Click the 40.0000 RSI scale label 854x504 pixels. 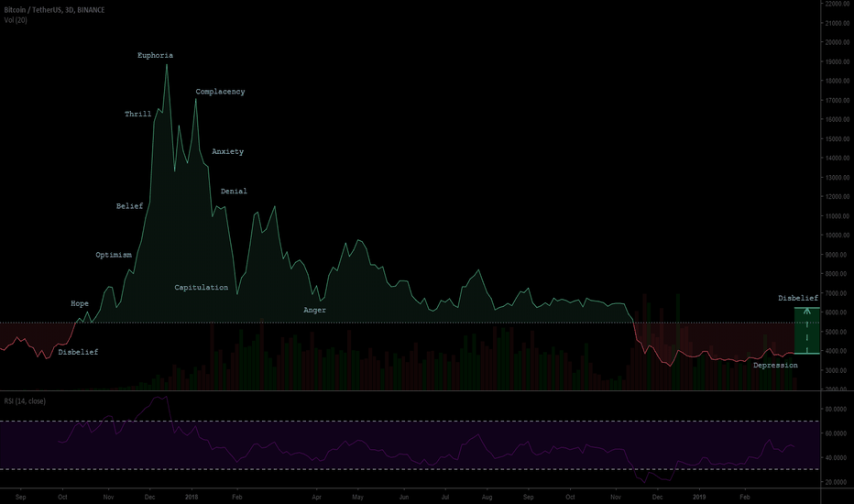click(837, 457)
